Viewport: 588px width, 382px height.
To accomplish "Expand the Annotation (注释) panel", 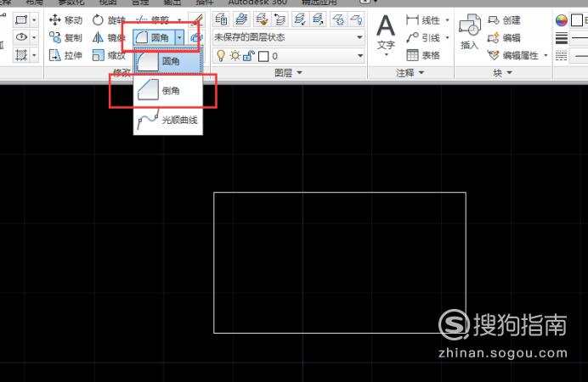I will (x=410, y=73).
